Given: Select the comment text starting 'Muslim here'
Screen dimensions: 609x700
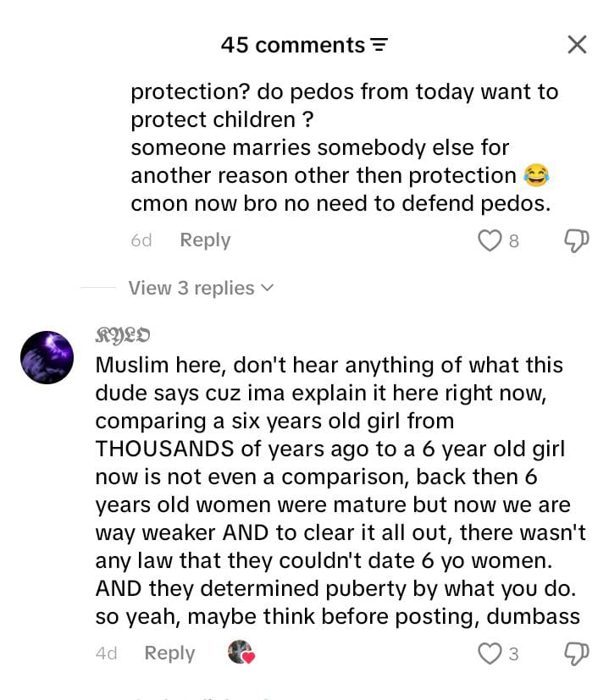Looking at the screenshot, I should [x=340, y=491].
